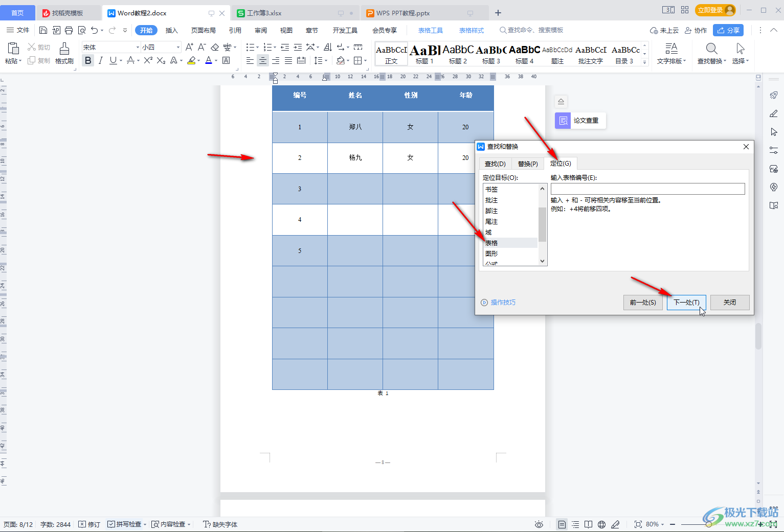Decrease paragraph indent
Viewport: 784px width, 532px height.
tap(285, 47)
